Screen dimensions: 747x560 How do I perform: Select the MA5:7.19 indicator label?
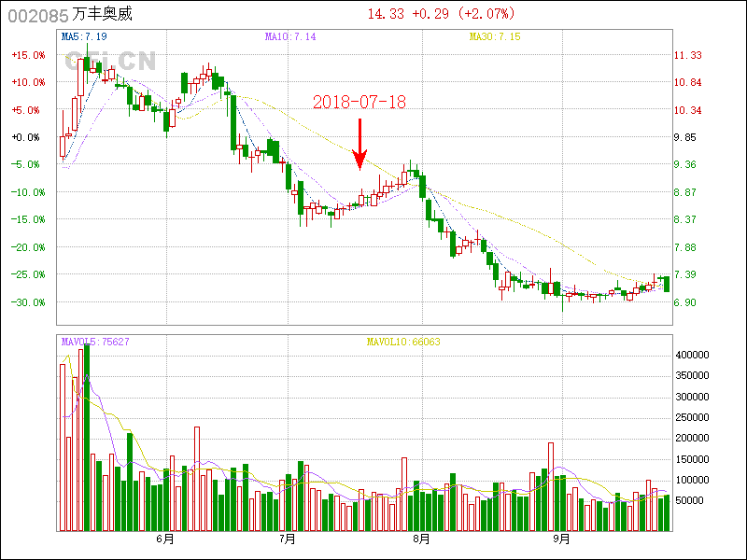click(83, 36)
